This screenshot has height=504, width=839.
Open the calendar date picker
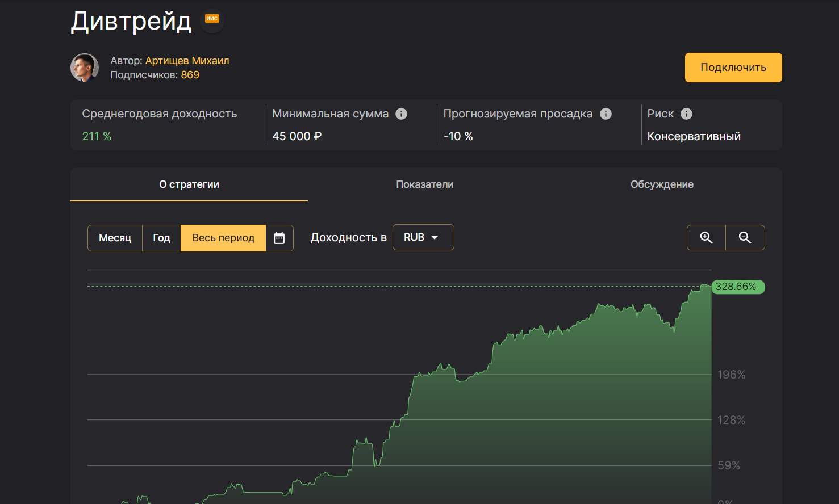click(x=279, y=238)
